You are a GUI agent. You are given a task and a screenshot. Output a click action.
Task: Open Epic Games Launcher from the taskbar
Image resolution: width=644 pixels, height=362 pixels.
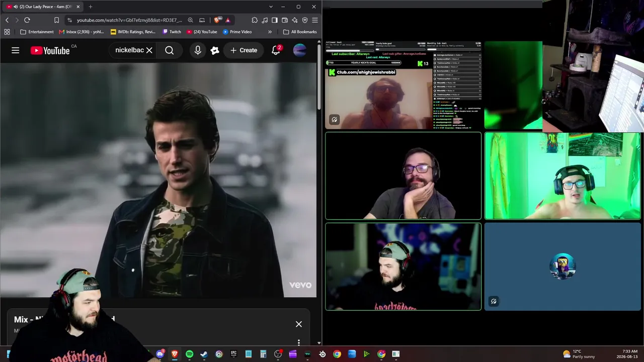coord(233,354)
